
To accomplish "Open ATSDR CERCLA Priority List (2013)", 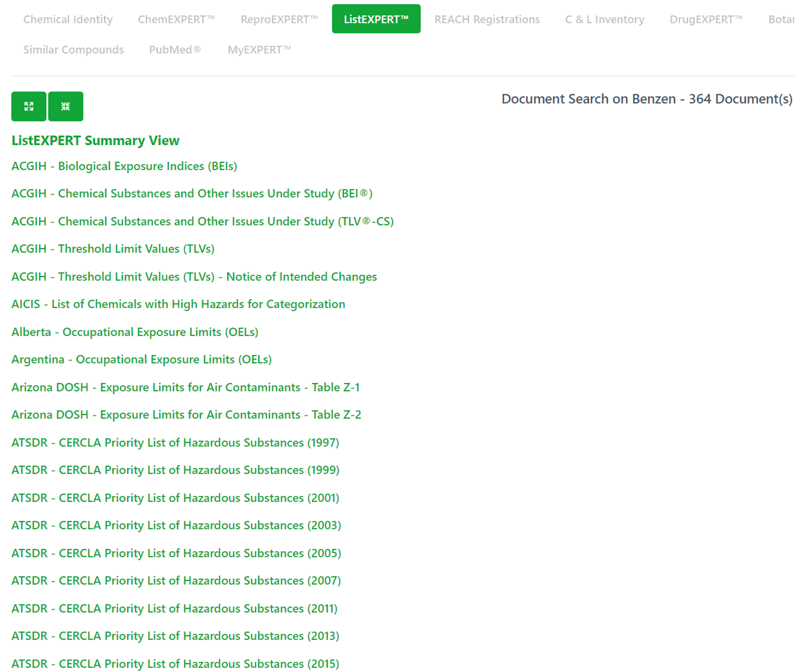I will 175,636.
